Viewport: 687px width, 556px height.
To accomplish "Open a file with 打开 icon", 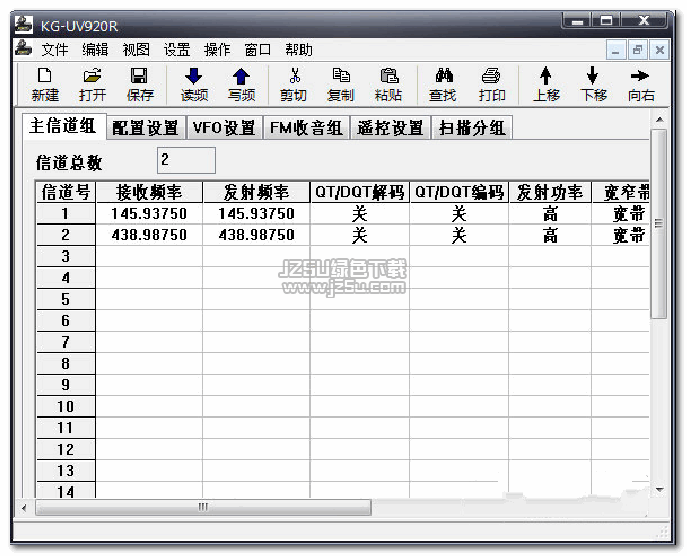I will tap(92, 85).
